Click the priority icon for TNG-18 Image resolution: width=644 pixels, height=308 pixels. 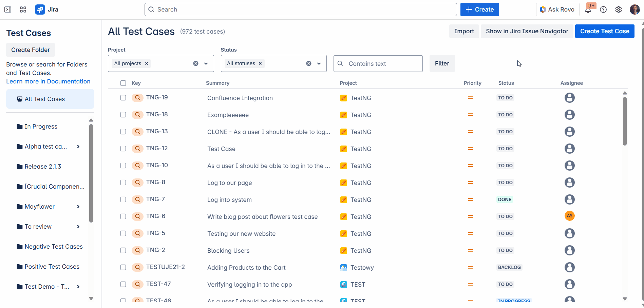[471, 115]
